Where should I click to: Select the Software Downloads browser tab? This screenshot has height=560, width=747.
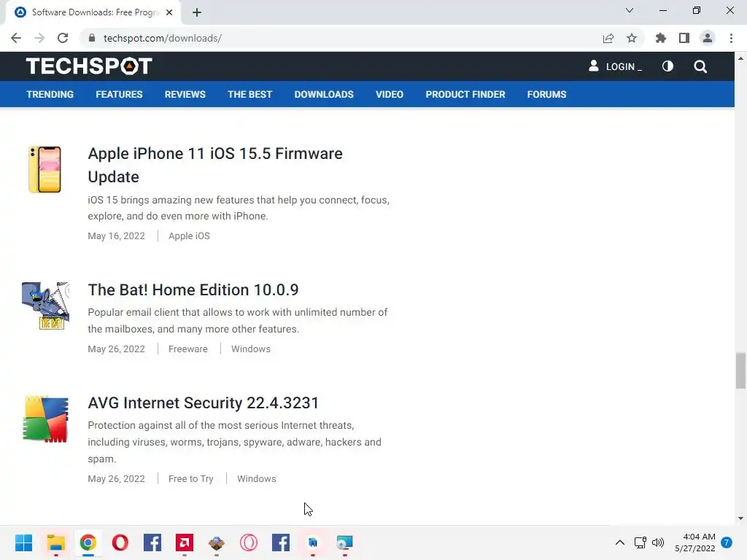93,12
